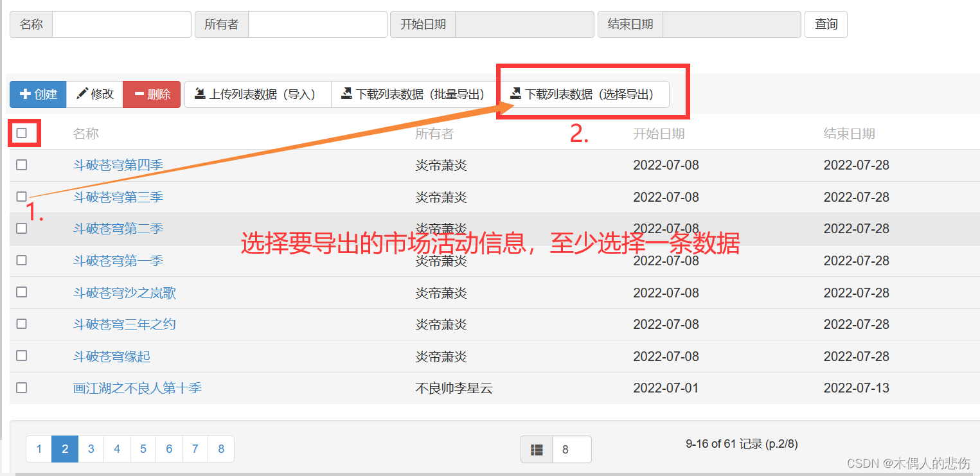
Task: Click the export icon on 批量导出 button
Action: 346,94
